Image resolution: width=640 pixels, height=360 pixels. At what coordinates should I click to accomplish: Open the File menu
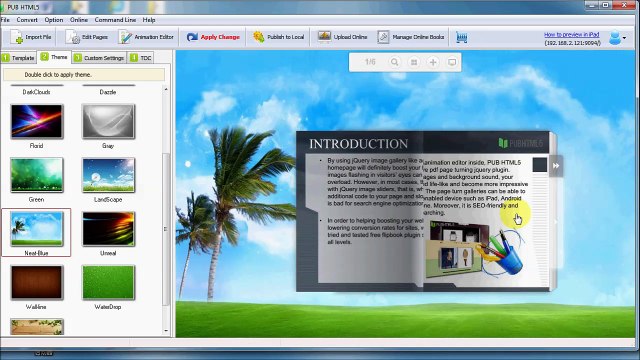(5, 20)
